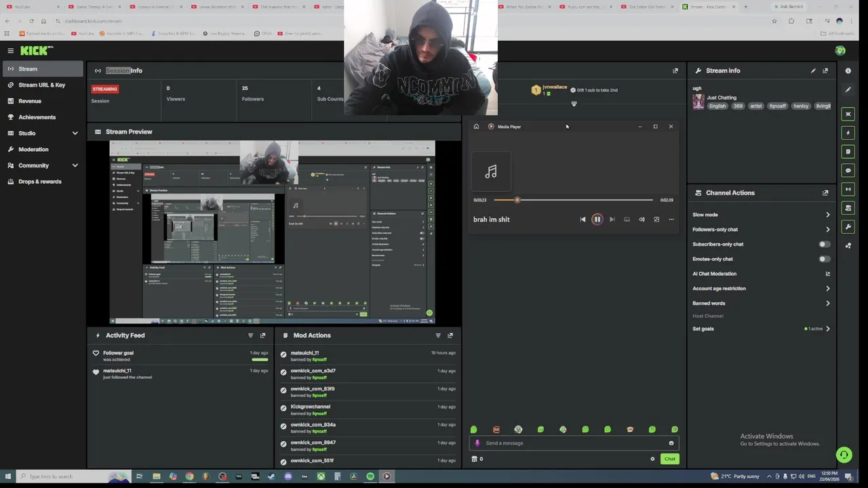868x488 pixels.
Task: Send message with the Chat button
Action: pos(669,459)
